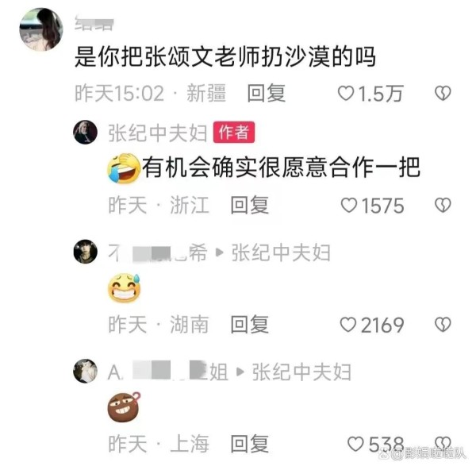The image size is (476, 470).
Task: Like 张纪中夫妇's author reply showing 1575
Action: tap(349, 206)
